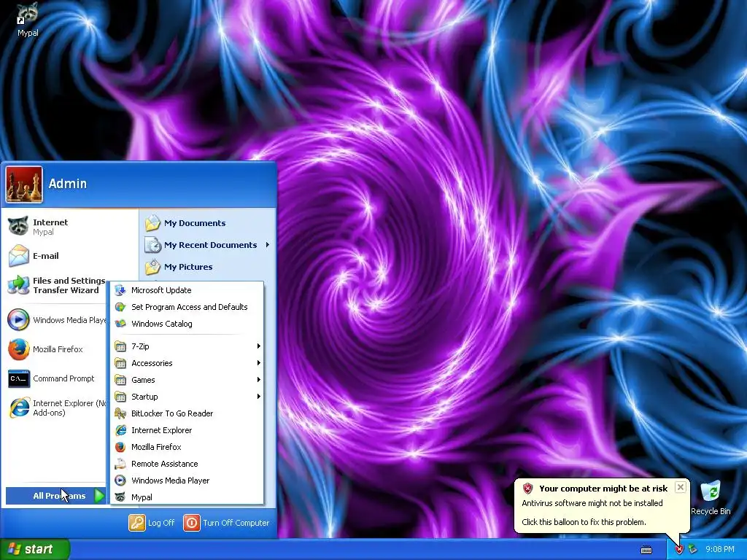Click balloon text to fix antivirus problem
Image resolution: width=747 pixels, height=560 pixels.
(584, 522)
